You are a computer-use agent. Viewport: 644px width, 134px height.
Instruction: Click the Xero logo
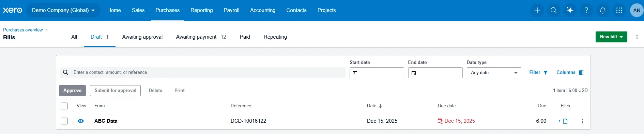pos(13,10)
